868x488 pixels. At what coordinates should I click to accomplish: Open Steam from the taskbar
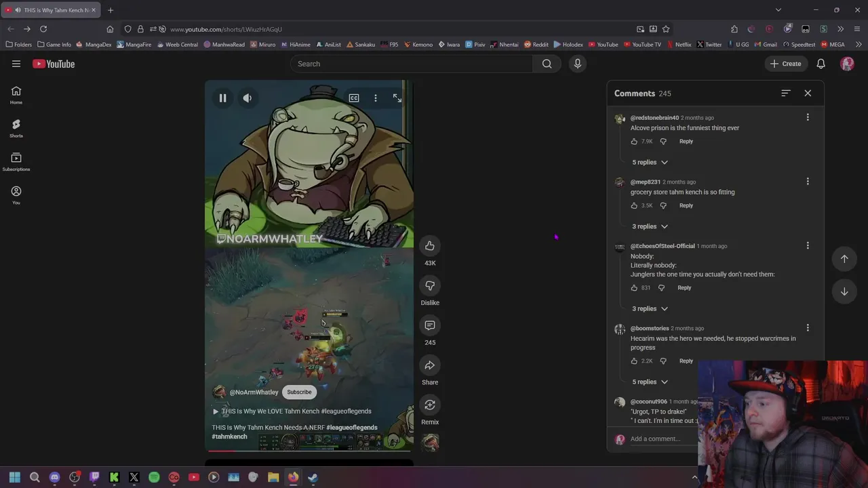[x=313, y=477]
